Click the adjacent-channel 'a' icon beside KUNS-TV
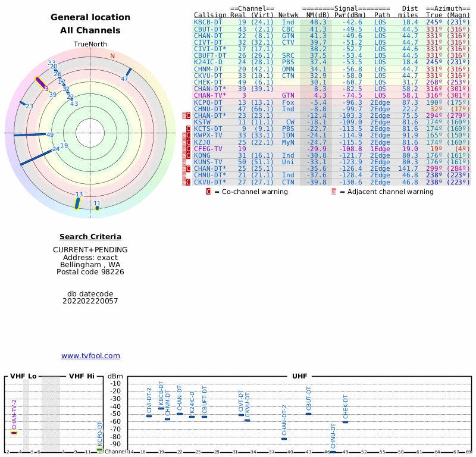Image resolution: width=476 pixels, height=457 pixels. coord(184,162)
